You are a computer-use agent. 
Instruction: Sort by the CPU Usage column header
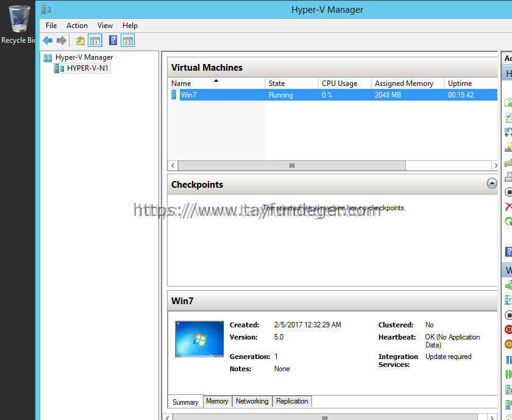click(344, 84)
